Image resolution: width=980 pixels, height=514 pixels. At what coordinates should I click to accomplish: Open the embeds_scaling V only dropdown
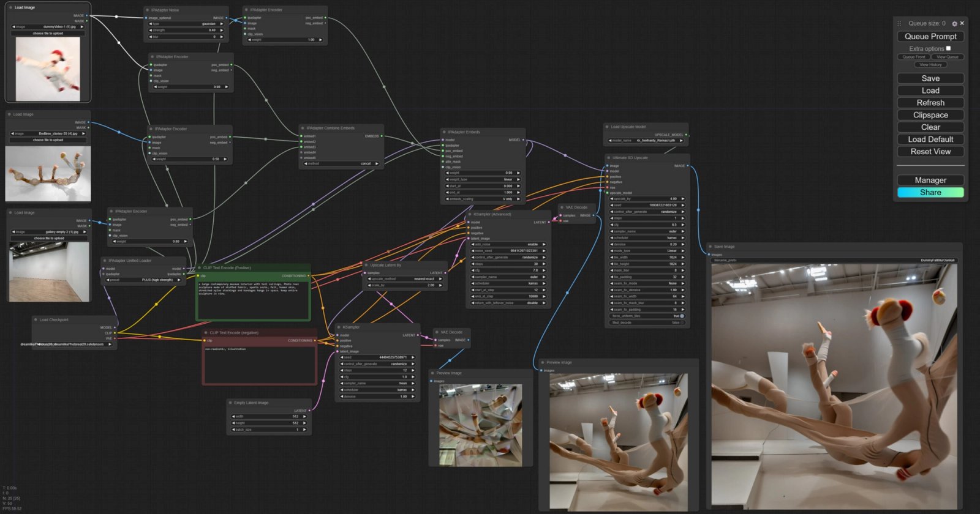point(483,199)
